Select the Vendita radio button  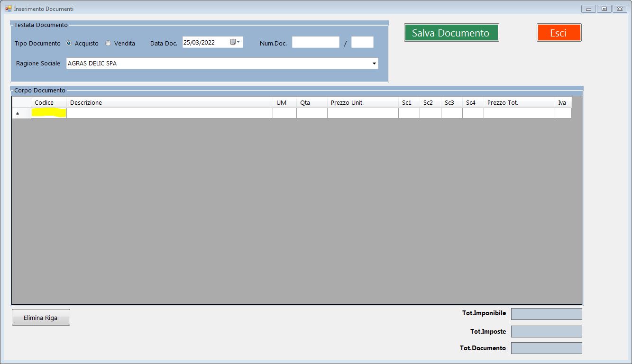pyautogui.click(x=108, y=43)
